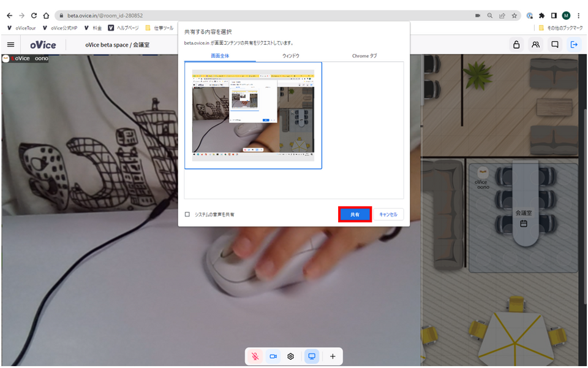Click the キャンセル button

coord(388,215)
